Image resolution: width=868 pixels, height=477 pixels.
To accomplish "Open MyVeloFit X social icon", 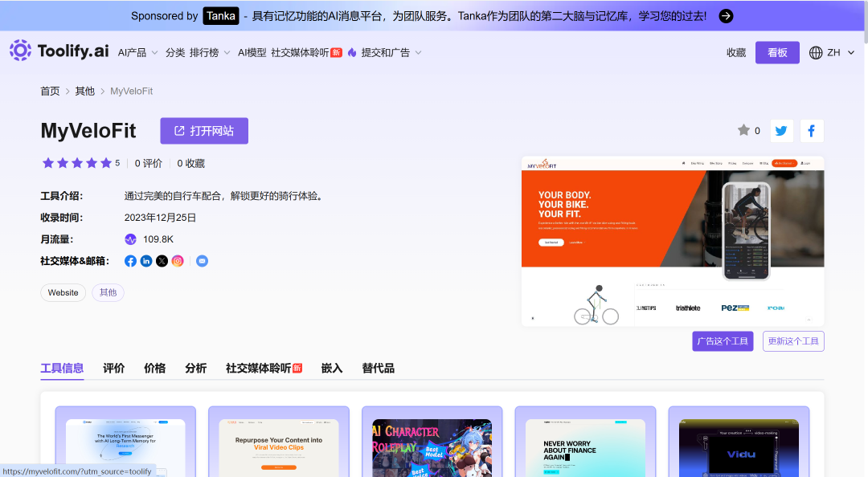I will click(x=162, y=261).
